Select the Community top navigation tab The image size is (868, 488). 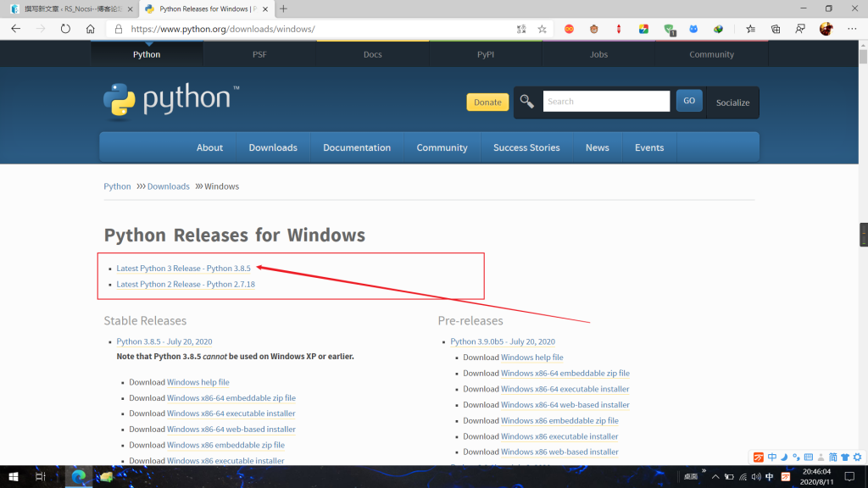(x=711, y=54)
